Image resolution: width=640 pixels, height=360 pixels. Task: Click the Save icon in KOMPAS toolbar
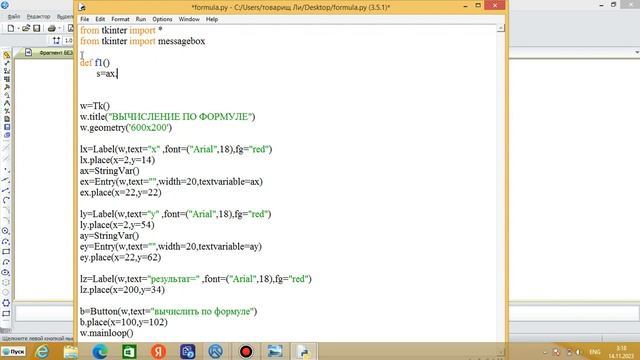37,28
